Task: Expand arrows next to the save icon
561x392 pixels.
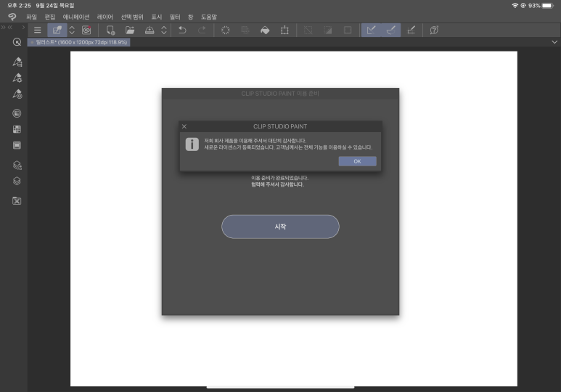Action: pyautogui.click(x=164, y=30)
